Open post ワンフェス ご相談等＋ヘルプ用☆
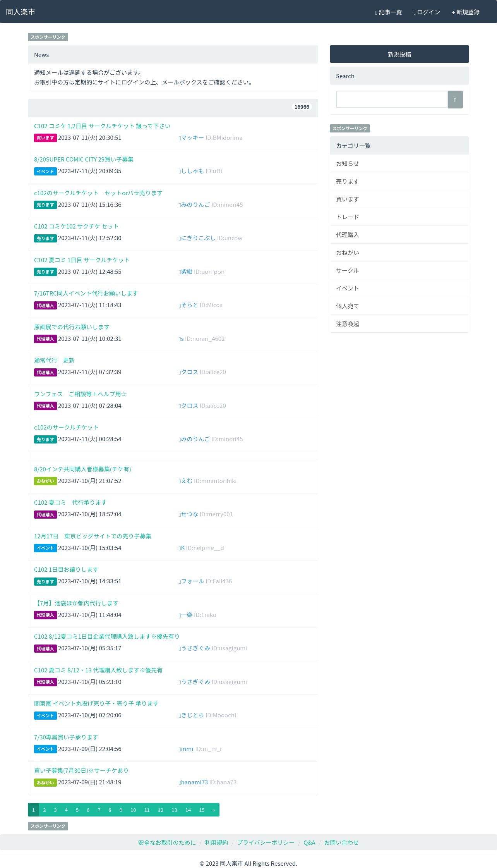 pos(80,394)
